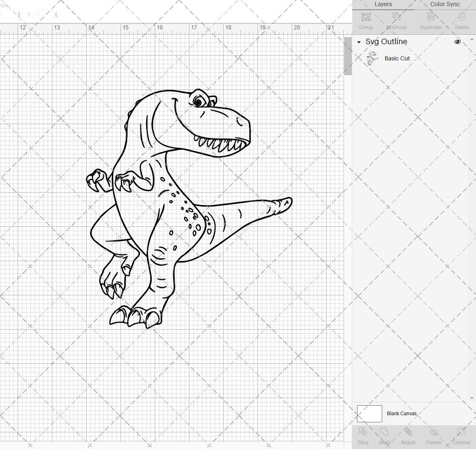
Task: Collapse the Svg Outline group arrow
Action: [x=359, y=42]
